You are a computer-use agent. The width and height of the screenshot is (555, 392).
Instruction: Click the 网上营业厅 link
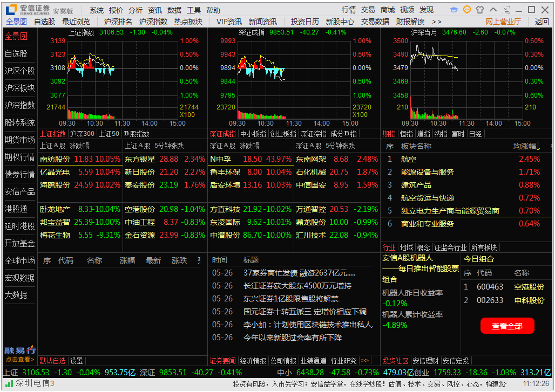(503, 22)
